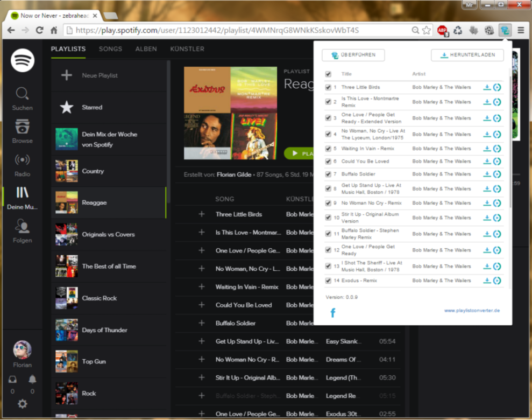Add Could You Be Loved with plus
The height and width of the screenshot is (420, 532).
(x=202, y=305)
